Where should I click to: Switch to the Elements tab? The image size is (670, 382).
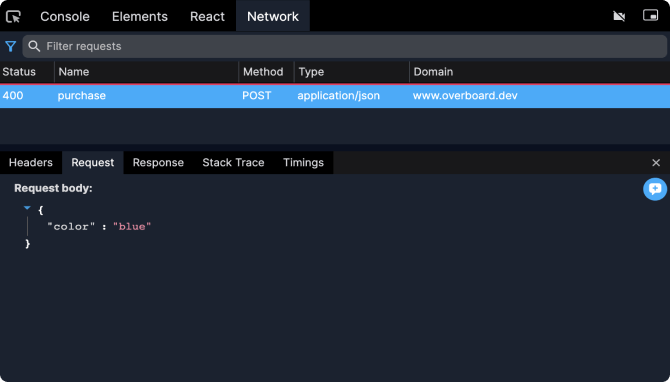pyautogui.click(x=140, y=16)
